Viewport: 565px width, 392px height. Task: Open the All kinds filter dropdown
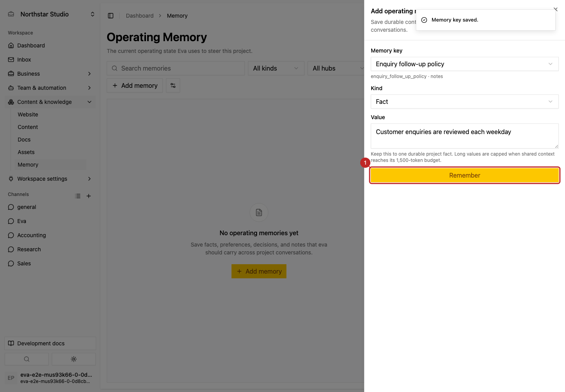point(276,68)
